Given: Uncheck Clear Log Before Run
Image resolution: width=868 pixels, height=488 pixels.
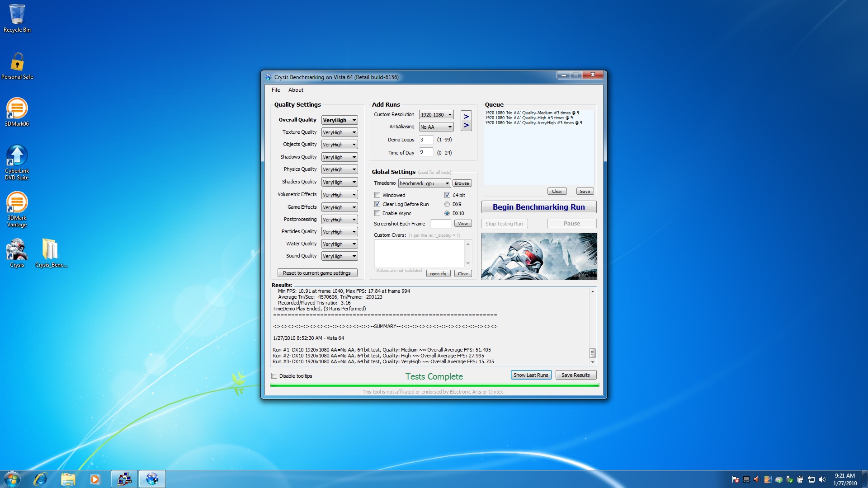Looking at the screenshot, I should tap(377, 204).
